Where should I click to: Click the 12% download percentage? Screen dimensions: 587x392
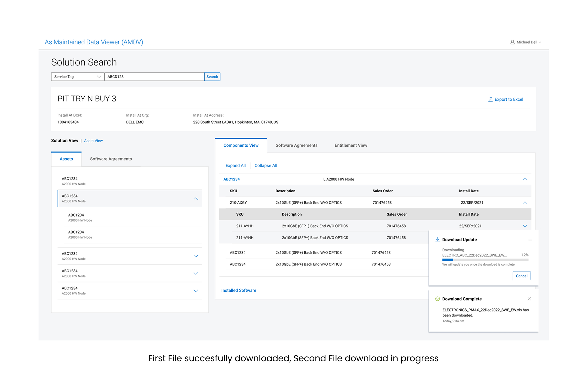point(525,255)
